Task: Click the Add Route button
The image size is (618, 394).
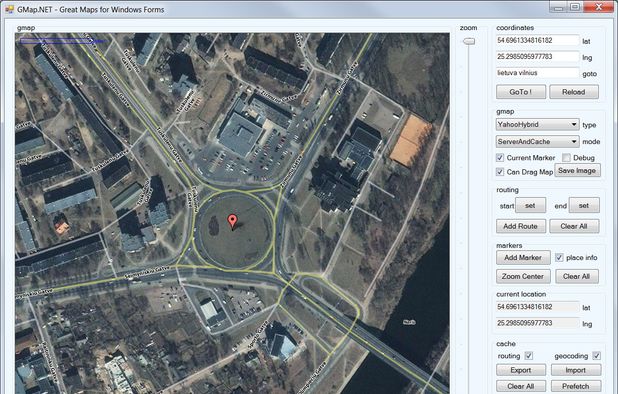Action: click(x=521, y=226)
